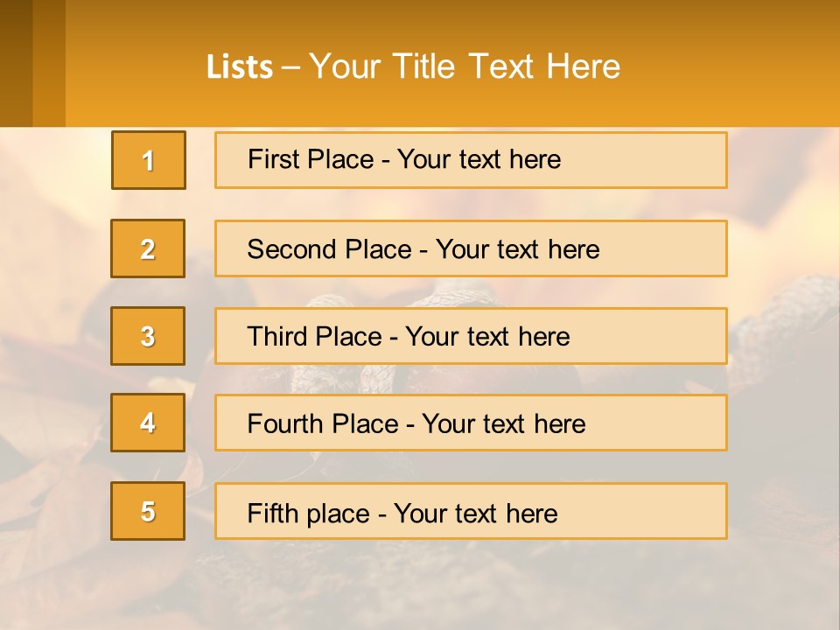Click the empty margin right of First Place box
840x630 pixels.
(x=781, y=160)
